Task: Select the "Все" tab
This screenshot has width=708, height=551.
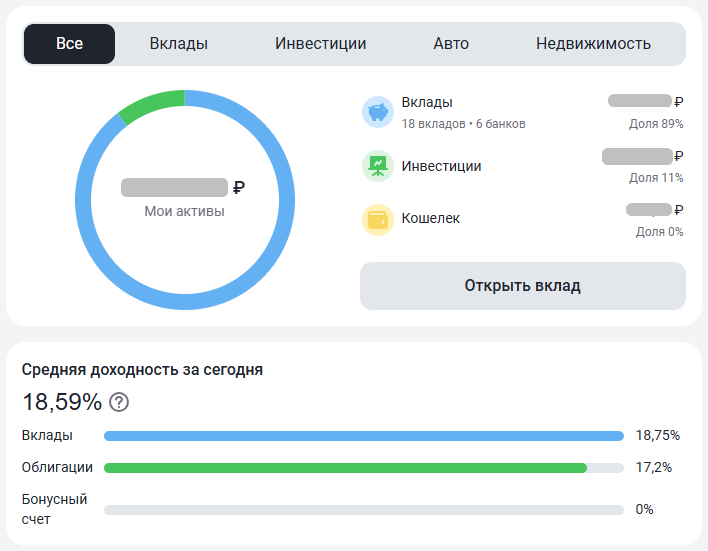Action: coord(70,44)
